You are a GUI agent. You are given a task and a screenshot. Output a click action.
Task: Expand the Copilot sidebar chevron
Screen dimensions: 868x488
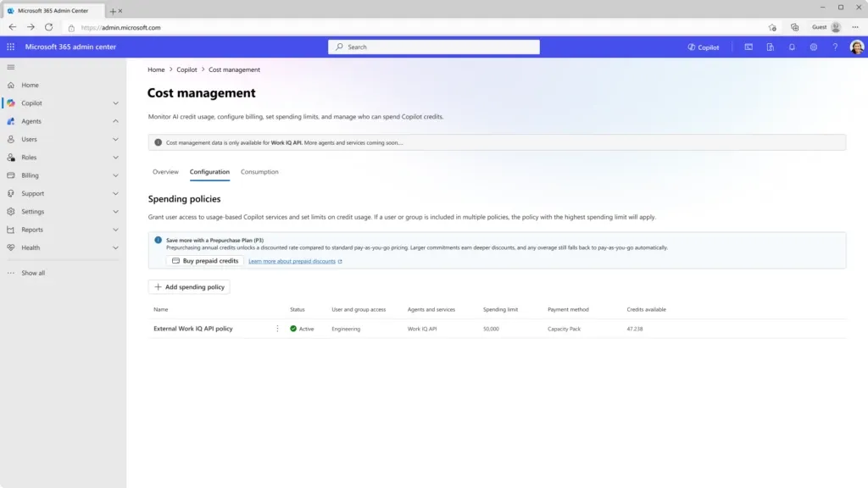[115, 103]
